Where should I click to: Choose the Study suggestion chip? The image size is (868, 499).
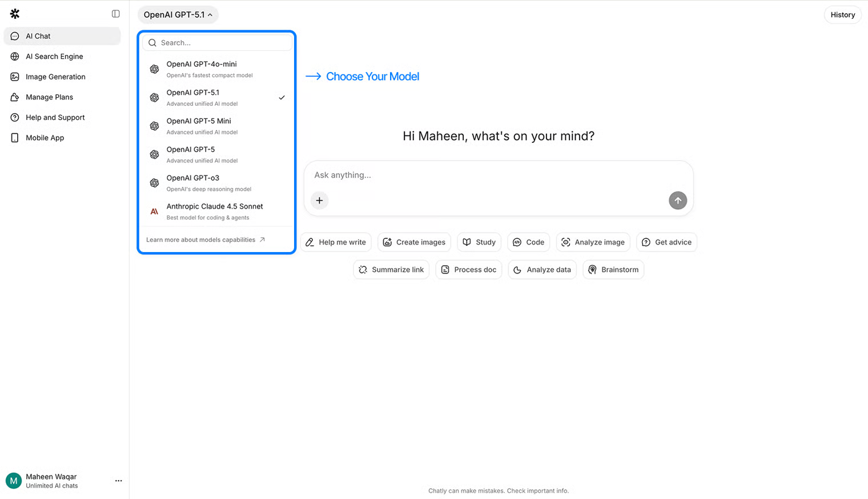pos(479,242)
